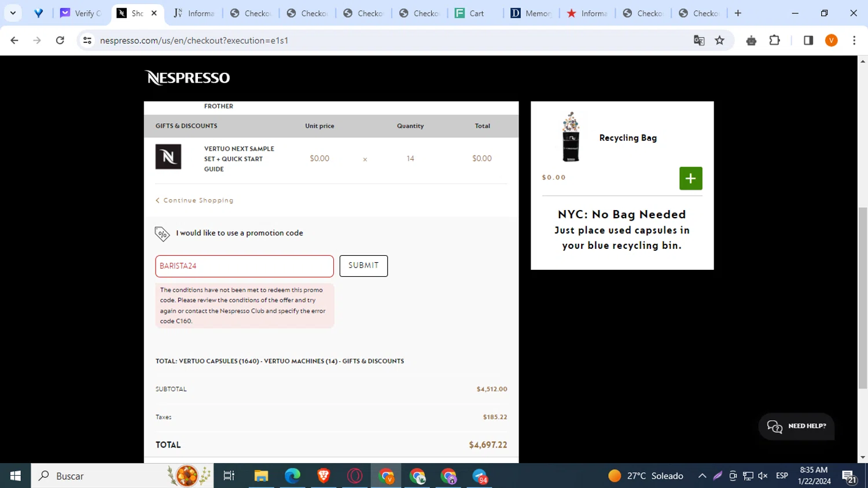Click the browser extension robot icon
The width and height of the screenshot is (868, 488).
tap(751, 41)
